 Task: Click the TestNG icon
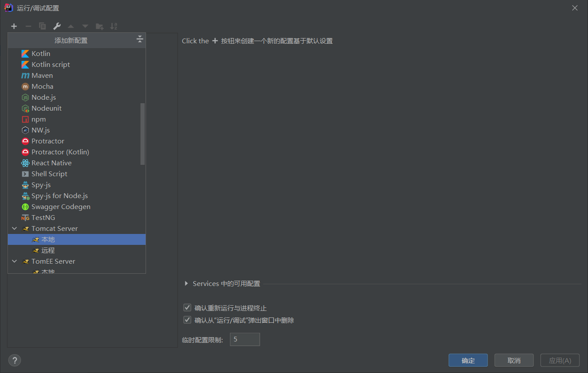(x=25, y=217)
